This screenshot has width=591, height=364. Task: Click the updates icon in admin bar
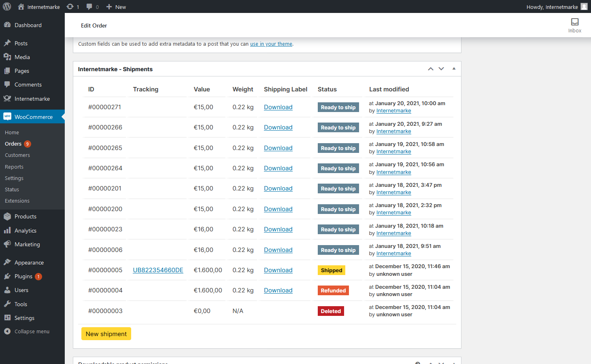tap(70, 6)
